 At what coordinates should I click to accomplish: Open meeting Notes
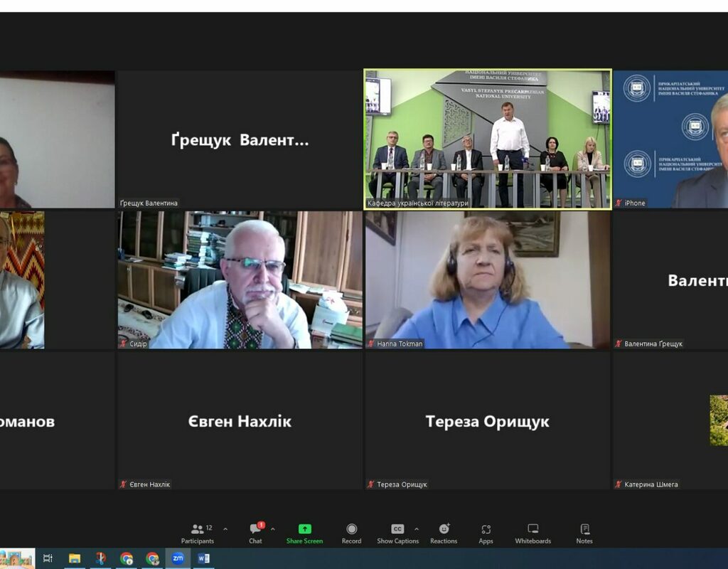click(584, 533)
